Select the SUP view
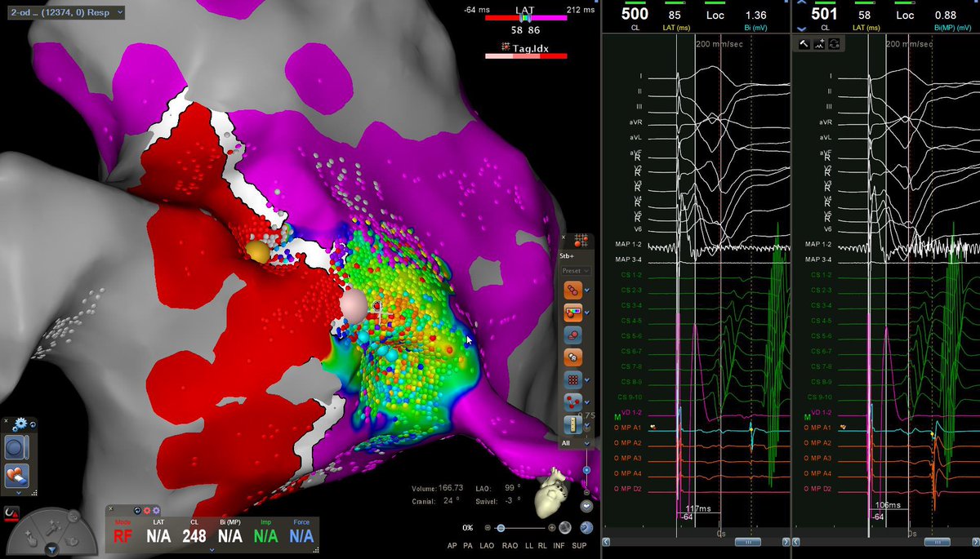 [579, 545]
